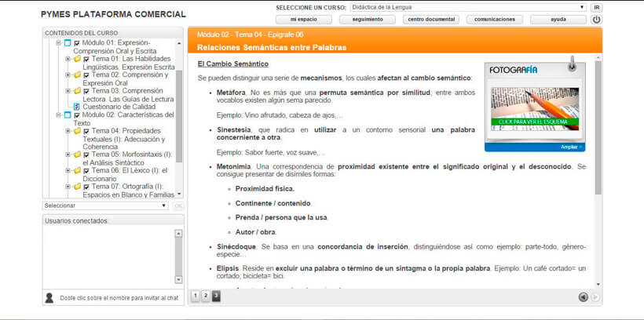This screenshot has width=644, height=320.
Task: Go to page 2 of the epígrafe
Action: point(206,296)
